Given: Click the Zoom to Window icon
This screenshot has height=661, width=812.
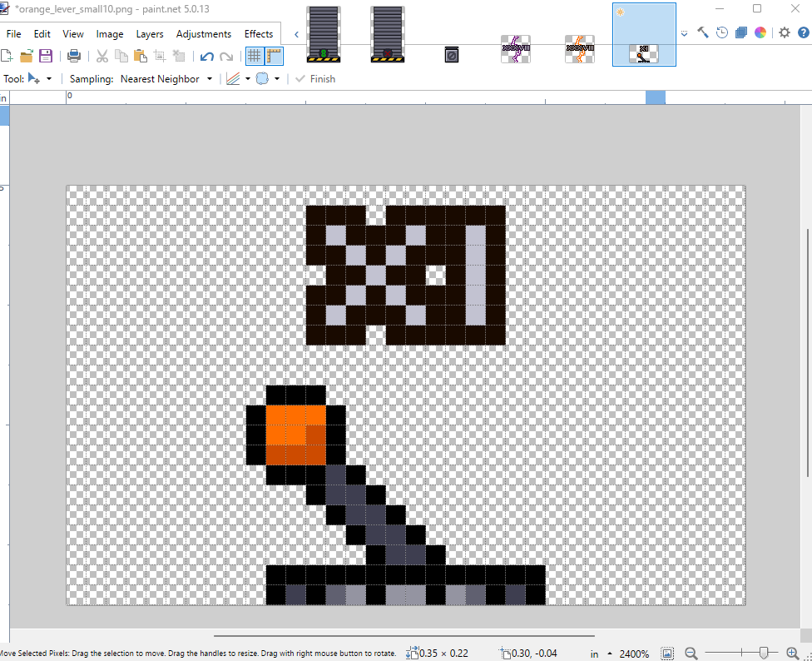Looking at the screenshot, I should (x=667, y=654).
